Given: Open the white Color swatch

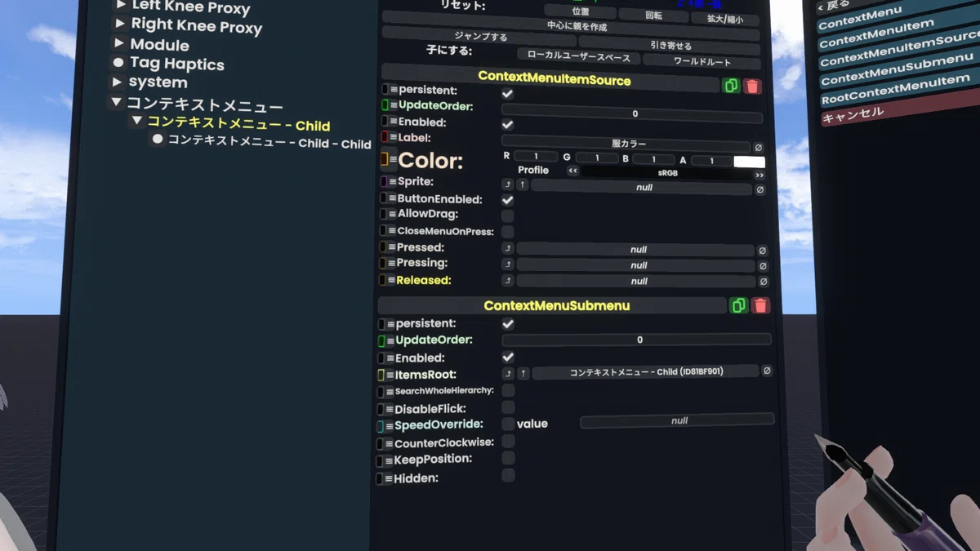Looking at the screenshot, I should click(749, 162).
